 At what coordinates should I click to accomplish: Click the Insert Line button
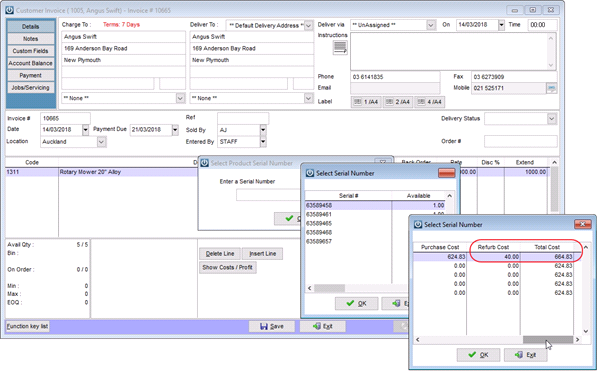pyautogui.click(x=263, y=254)
